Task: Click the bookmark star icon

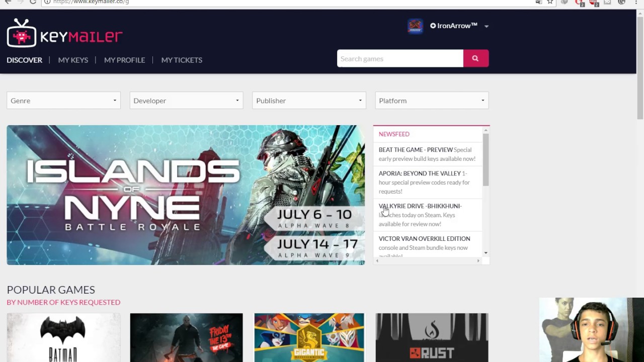Action: pyautogui.click(x=550, y=2)
